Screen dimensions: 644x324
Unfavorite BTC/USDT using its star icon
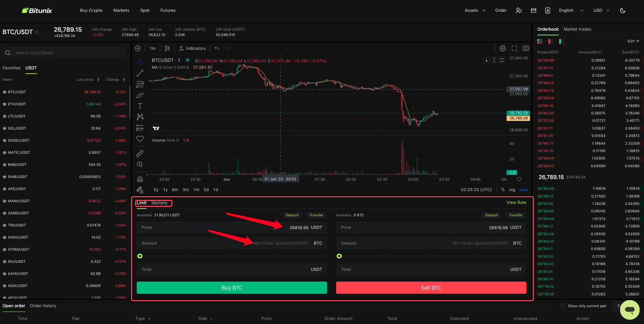(x=4, y=92)
